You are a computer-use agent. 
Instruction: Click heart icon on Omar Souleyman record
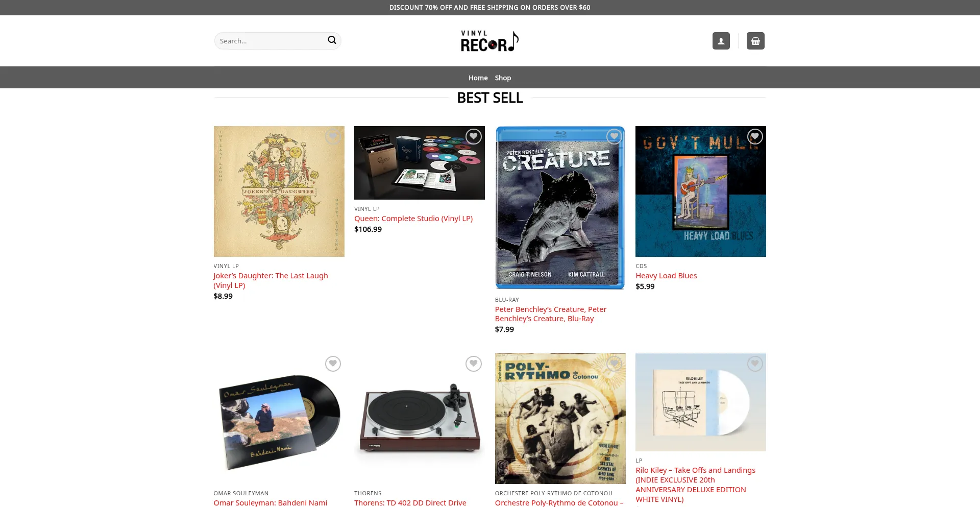333,364
